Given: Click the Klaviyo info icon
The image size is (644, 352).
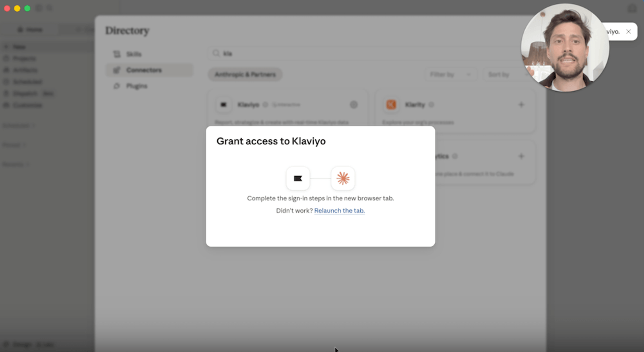Looking at the screenshot, I should 265,105.
